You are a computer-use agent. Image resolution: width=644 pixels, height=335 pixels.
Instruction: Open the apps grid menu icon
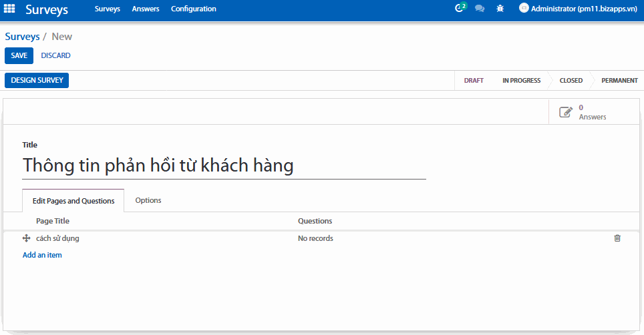(x=10, y=9)
